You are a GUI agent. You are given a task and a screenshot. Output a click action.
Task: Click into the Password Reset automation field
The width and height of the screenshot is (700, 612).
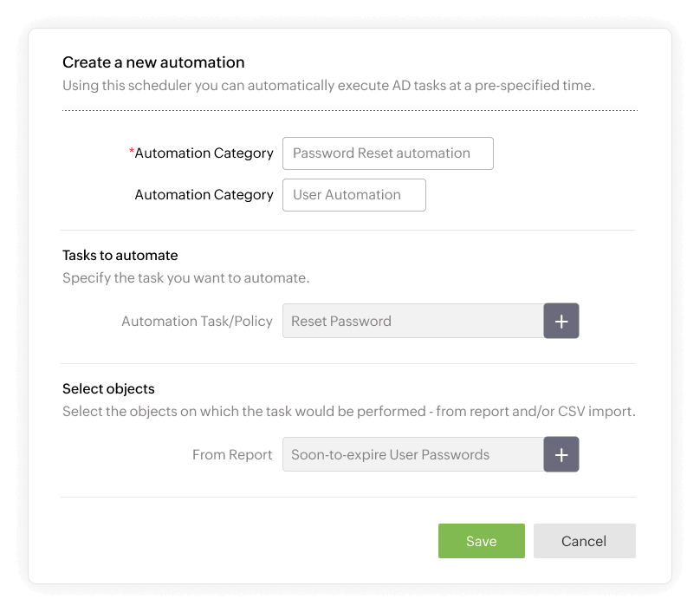388,153
